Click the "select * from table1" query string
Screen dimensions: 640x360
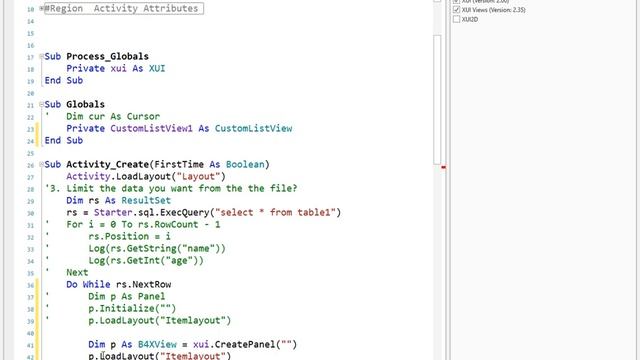276,213
